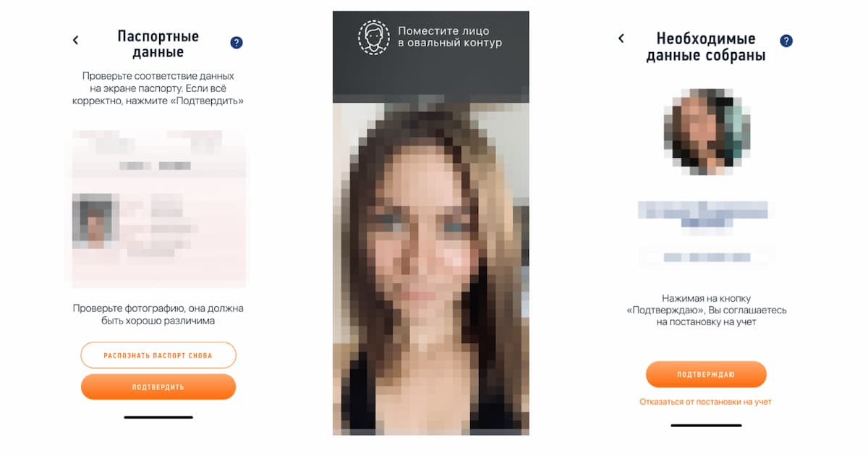The height and width of the screenshot is (456, 868).
Task: Tap home indicator bar on passport screen
Action: [158, 417]
